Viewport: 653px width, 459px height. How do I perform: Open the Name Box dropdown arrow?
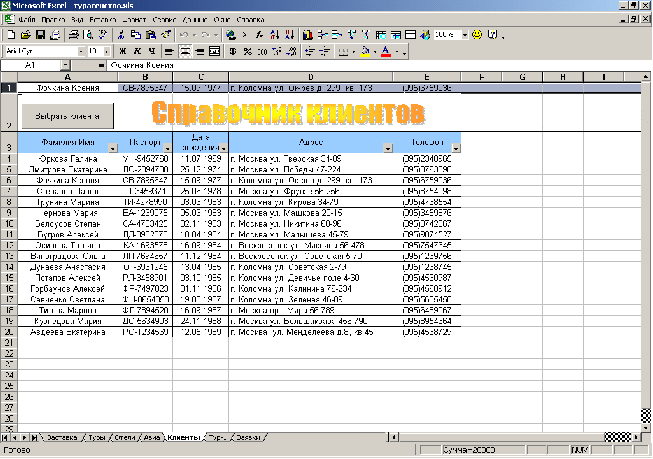click(65, 65)
